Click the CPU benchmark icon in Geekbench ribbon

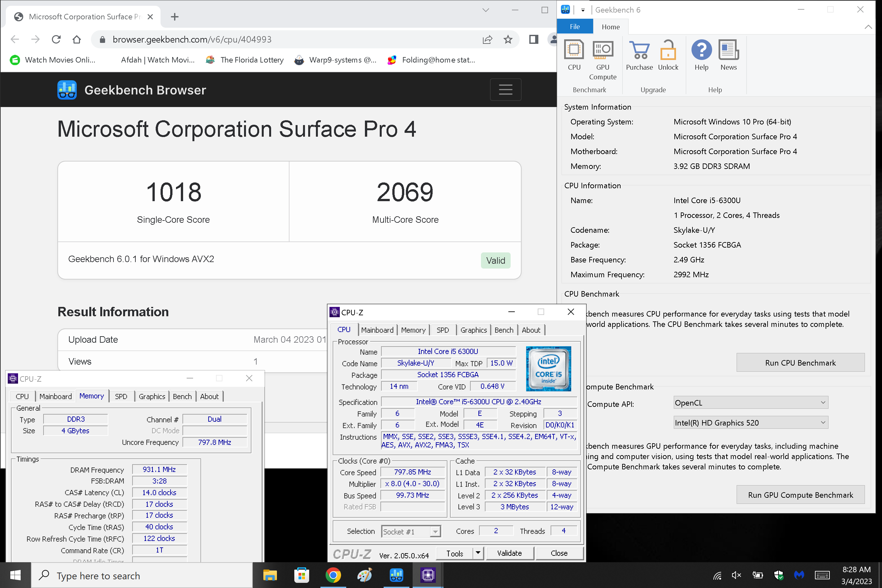point(574,55)
